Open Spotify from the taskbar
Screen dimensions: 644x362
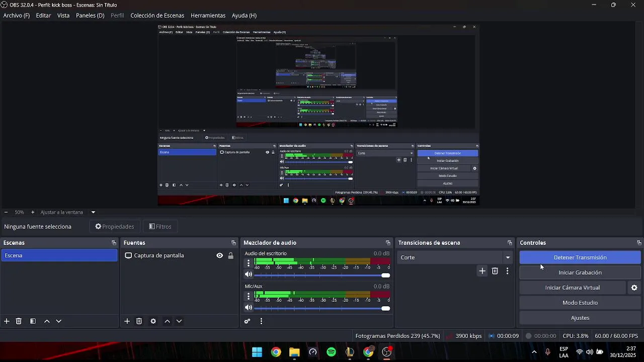[331, 352]
